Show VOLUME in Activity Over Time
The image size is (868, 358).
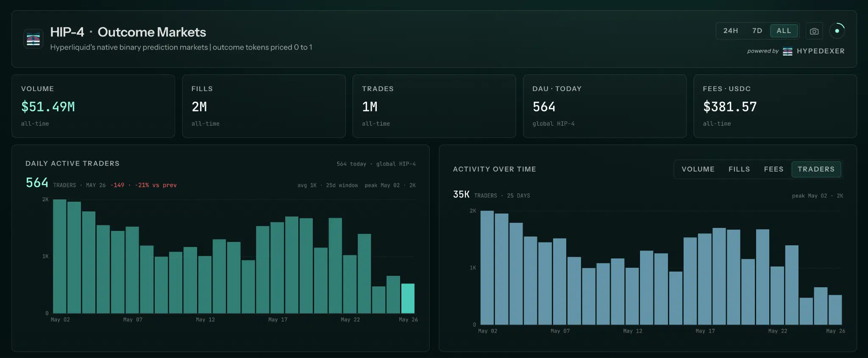click(698, 169)
